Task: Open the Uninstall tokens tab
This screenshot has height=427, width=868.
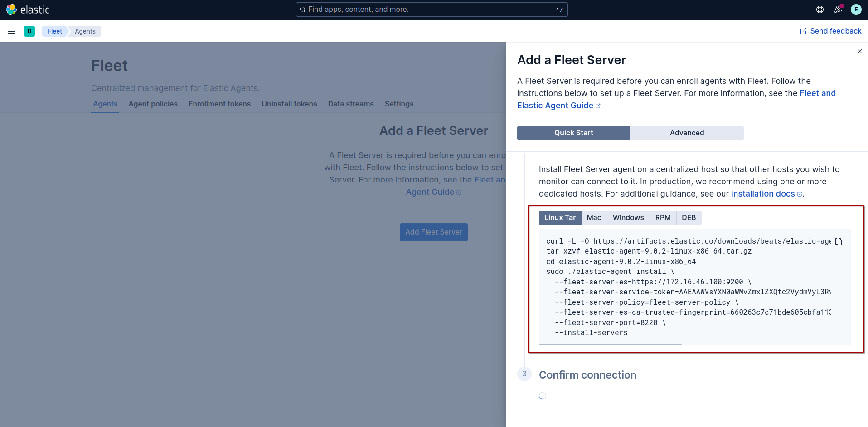Action: click(289, 104)
